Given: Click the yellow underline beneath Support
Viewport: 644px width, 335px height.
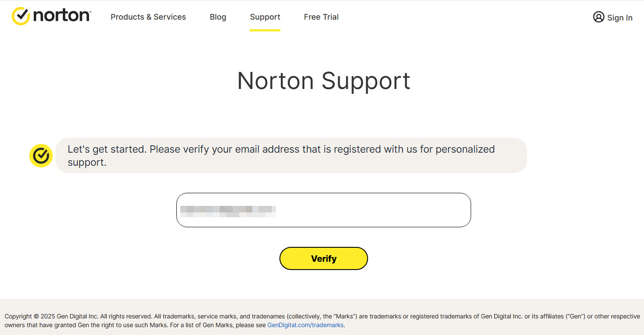Looking at the screenshot, I should (265, 30).
